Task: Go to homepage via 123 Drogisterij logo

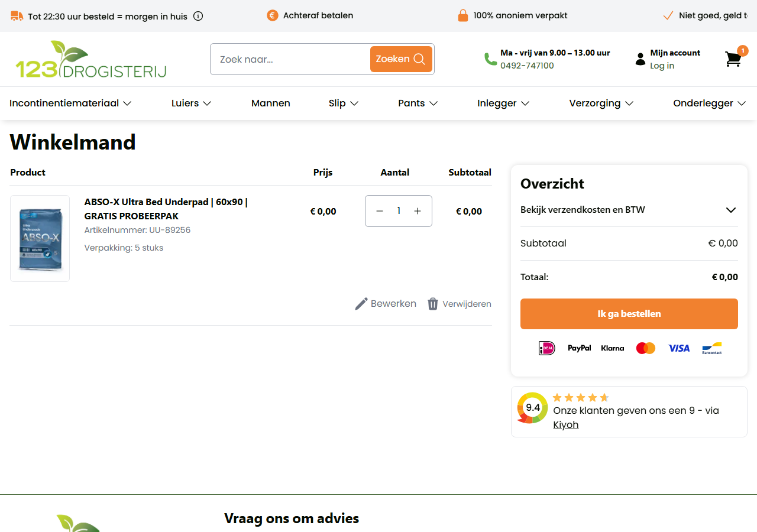Action: [90, 59]
